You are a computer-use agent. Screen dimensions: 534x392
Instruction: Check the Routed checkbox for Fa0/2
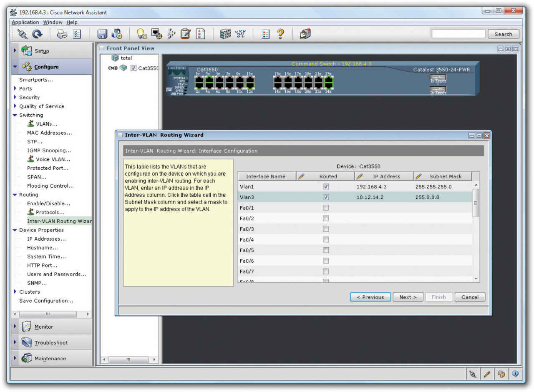click(326, 219)
